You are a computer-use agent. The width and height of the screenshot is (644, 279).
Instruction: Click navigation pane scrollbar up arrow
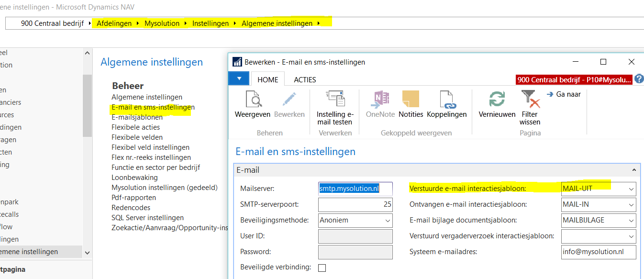pyautogui.click(x=87, y=53)
